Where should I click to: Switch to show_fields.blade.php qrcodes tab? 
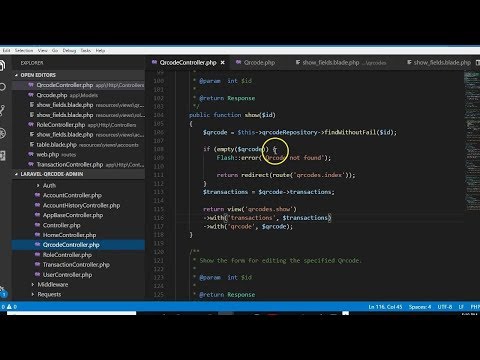341,63
